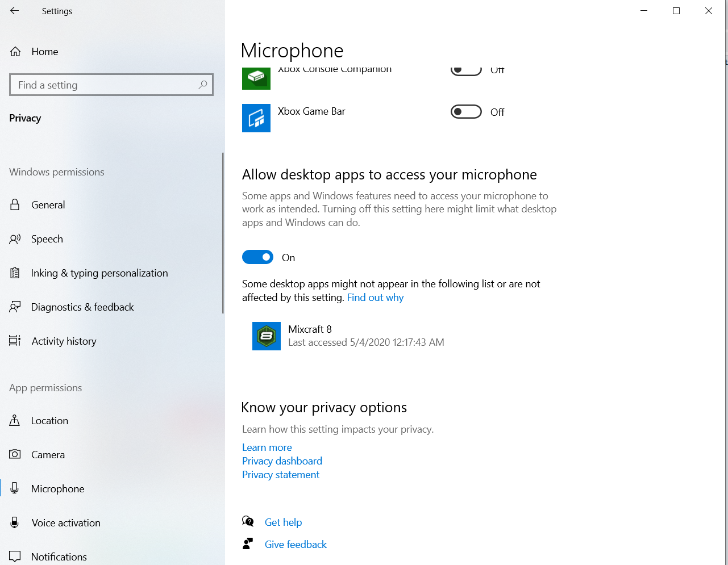Close the Settings window
Viewport: 728px width, 565px height.
point(709,11)
